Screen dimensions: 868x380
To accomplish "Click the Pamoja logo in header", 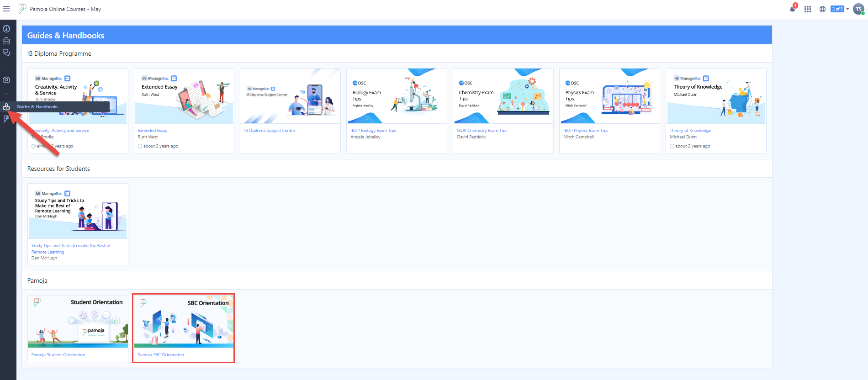I will [22, 9].
